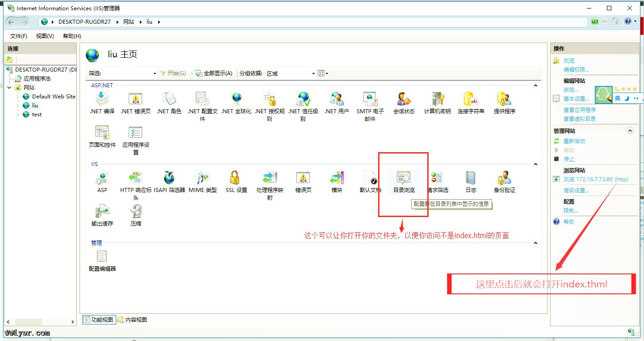Click the 重新启动 (Restart) link
Screen dimensions: 644x341
[x=574, y=141]
